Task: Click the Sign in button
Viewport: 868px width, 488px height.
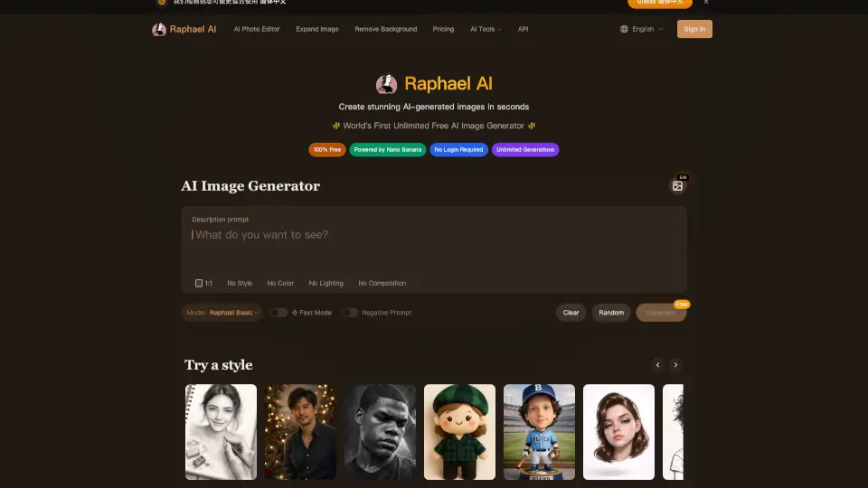Action: [x=694, y=29]
